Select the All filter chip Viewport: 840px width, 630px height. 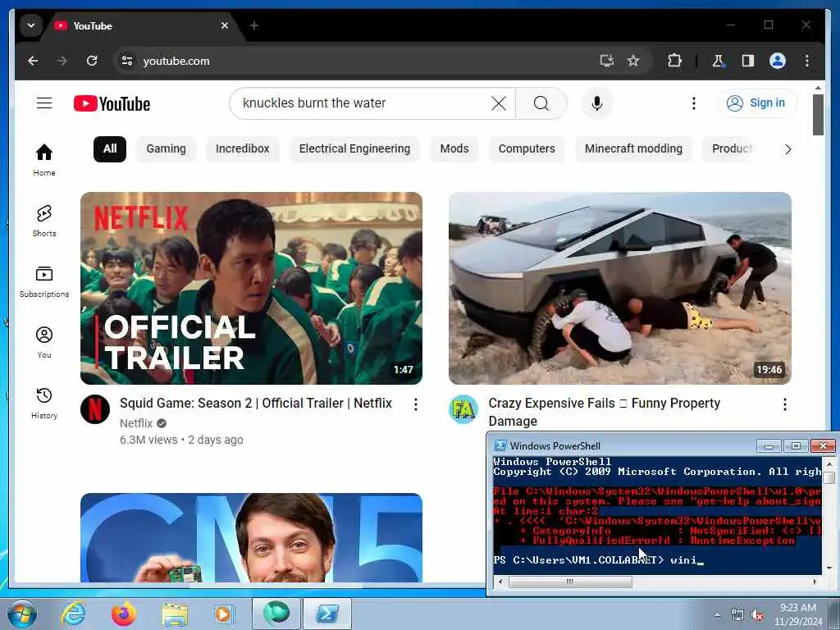(110, 149)
